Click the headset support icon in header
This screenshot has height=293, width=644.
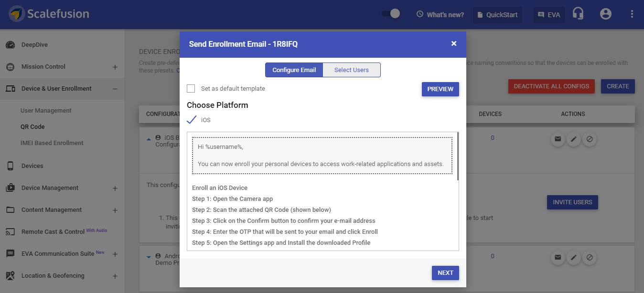click(578, 14)
